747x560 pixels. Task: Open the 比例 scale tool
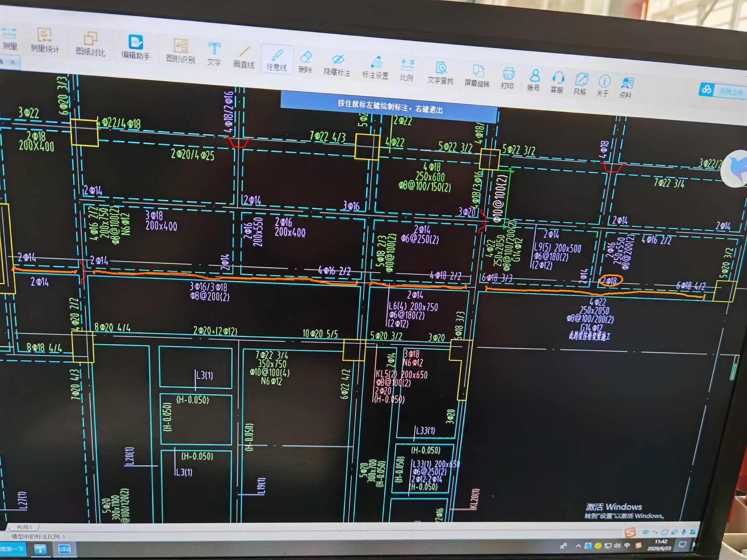407,70
